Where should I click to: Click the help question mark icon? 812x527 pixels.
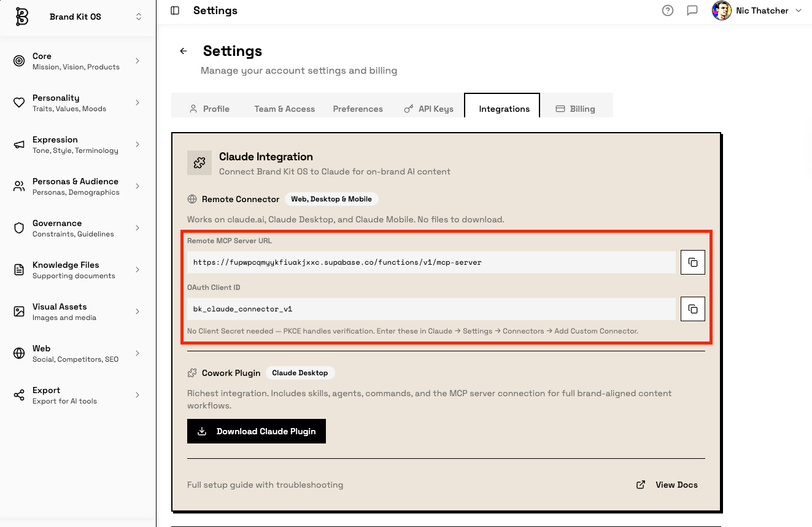(x=668, y=10)
